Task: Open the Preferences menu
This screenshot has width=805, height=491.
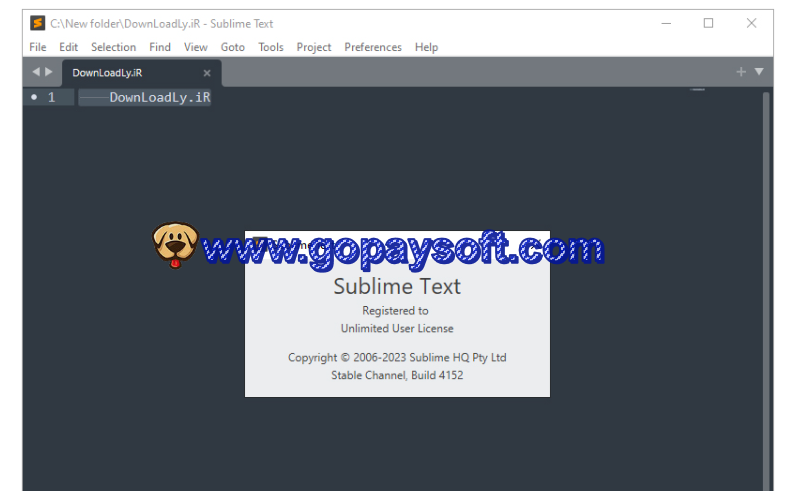Action: (373, 47)
